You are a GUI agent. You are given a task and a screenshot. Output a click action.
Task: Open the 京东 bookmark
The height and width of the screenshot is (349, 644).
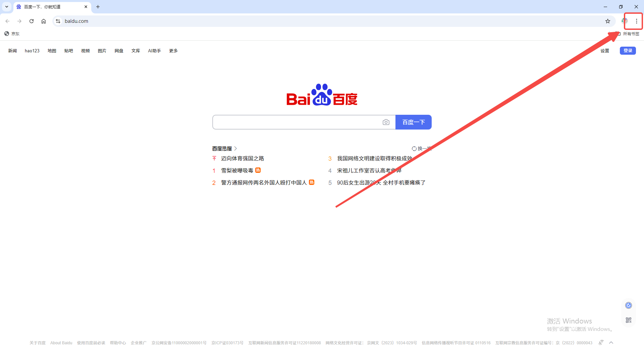click(x=12, y=34)
